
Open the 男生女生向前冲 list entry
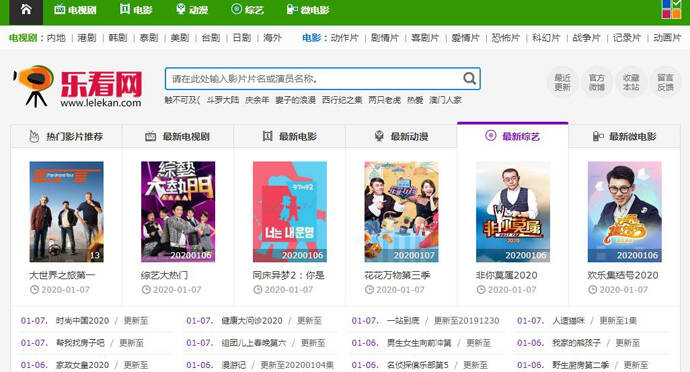tap(419, 343)
